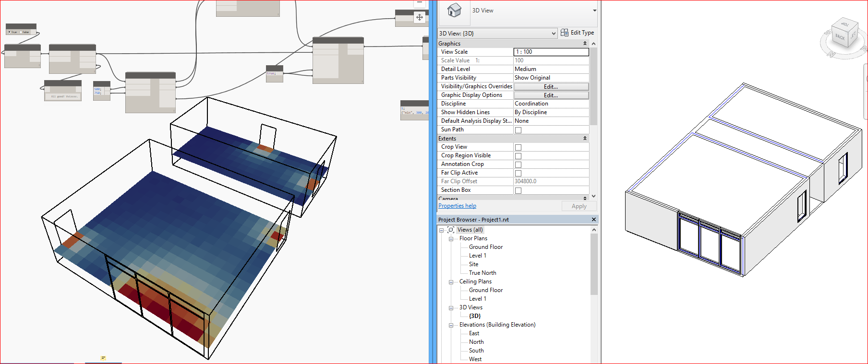Tick the Crop View checkbox

(518, 147)
